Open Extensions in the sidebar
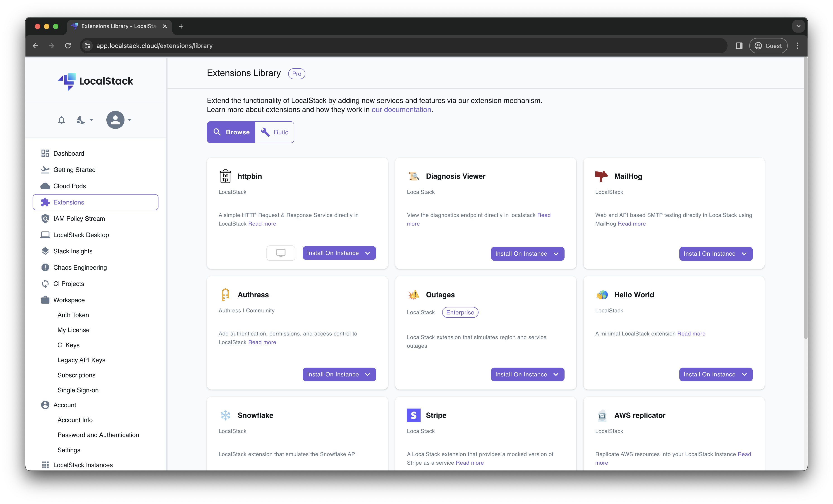Viewport: 833px width, 504px height. 69,202
